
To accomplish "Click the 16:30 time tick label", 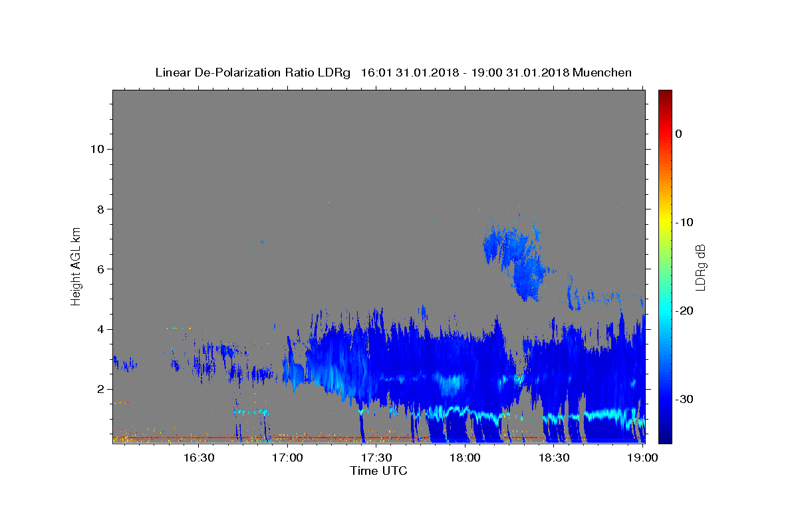I will (198, 458).
